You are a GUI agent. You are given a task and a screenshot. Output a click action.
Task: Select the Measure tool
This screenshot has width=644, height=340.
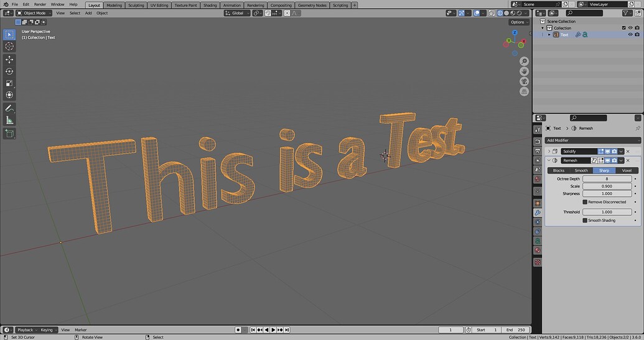(x=9, y=120)
